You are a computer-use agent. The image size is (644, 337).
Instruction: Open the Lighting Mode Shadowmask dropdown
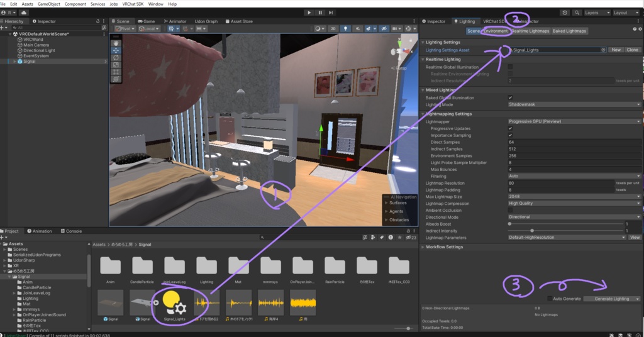pos(574,104)
